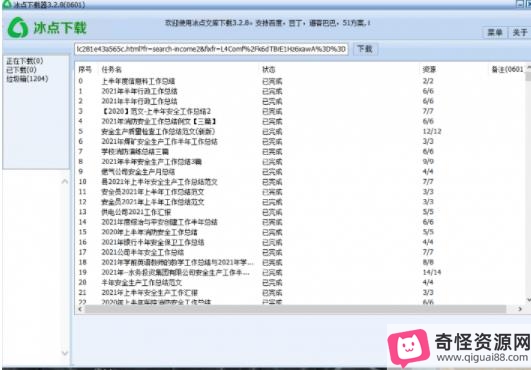This screenshot has height=370, width=531.
Task: Click the horizontal scrollbar thumb of the task list
Action: (295, 309)
